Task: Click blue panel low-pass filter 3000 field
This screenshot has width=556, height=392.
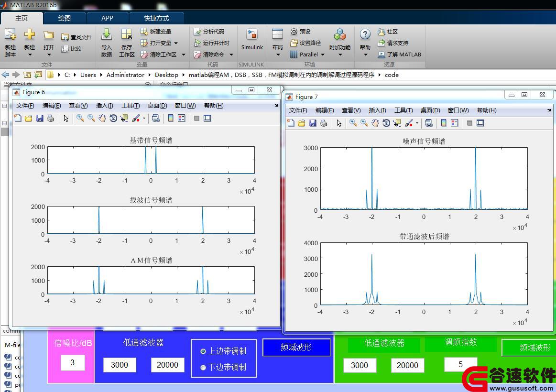Action: [x=120, y=365]
